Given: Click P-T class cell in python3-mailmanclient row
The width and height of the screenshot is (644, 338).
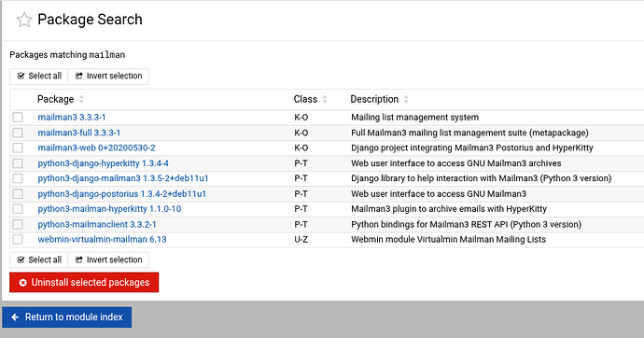Looking at the screenshot, I should (x=301, y=225).
